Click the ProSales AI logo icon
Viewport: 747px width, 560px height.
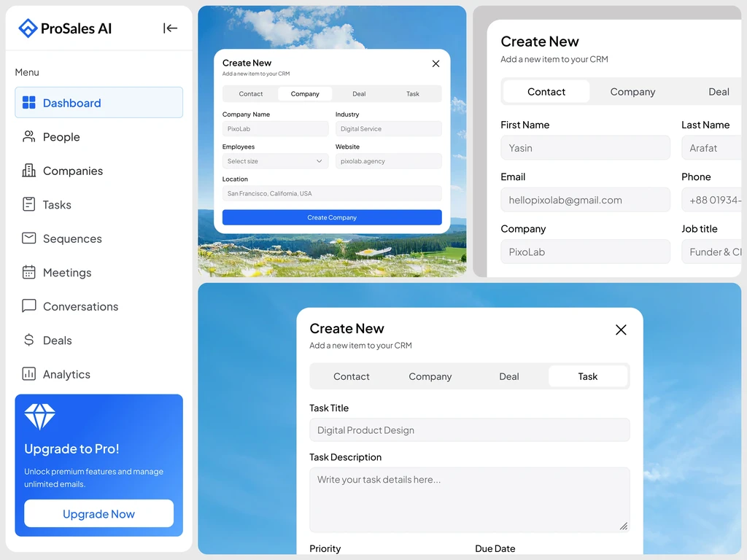[x=28, y=28]
